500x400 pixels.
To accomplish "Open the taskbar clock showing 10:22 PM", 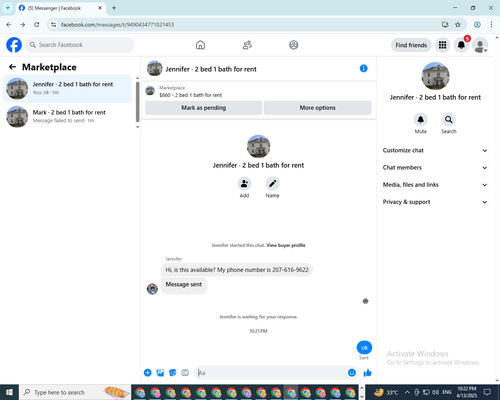I will coord(466,392).
